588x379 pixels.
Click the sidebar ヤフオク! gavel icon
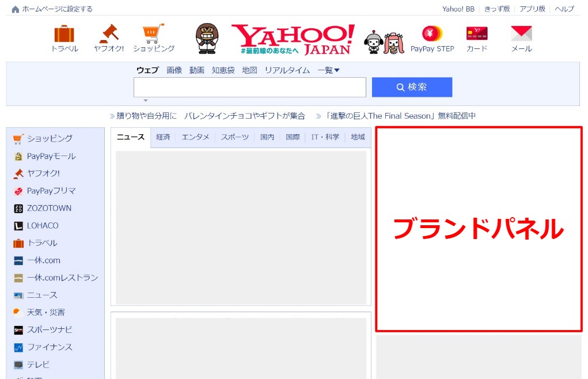[x=18, y=173]
